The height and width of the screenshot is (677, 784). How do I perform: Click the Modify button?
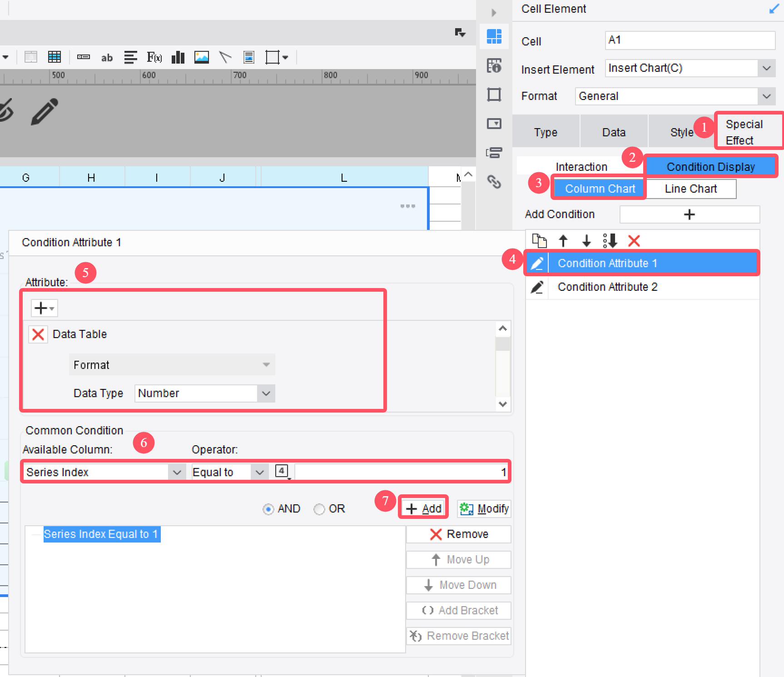pos(484,508)
